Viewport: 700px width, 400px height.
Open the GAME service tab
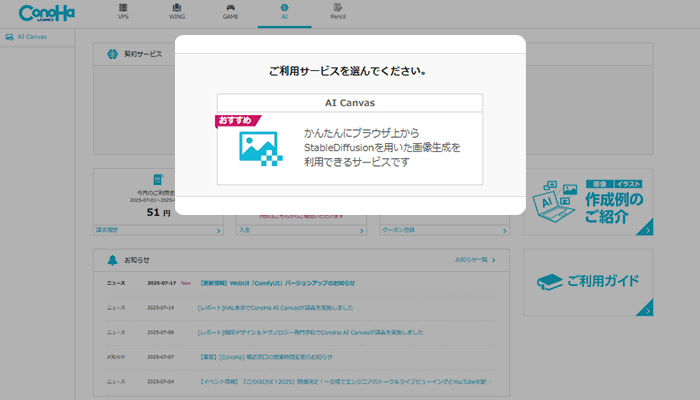click(230, 12)
